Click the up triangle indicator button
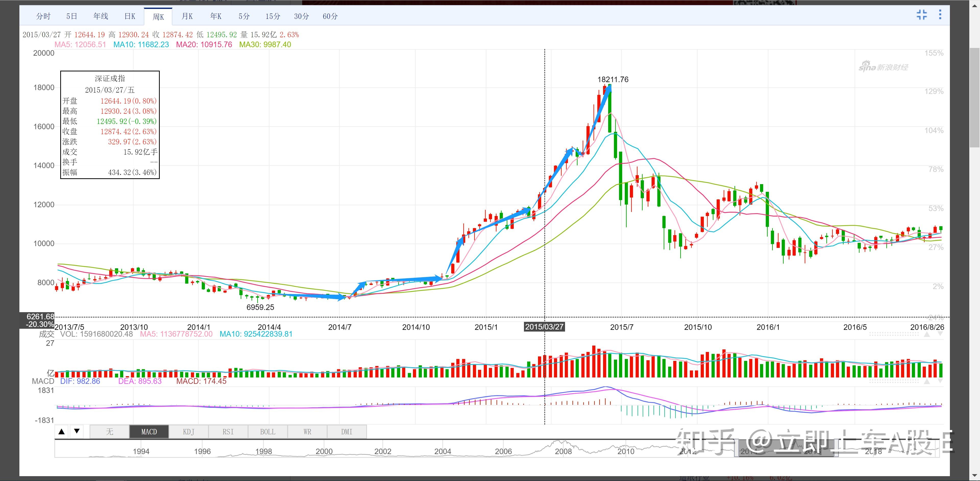This screenshot has width=980, height=481. (62, 432)
